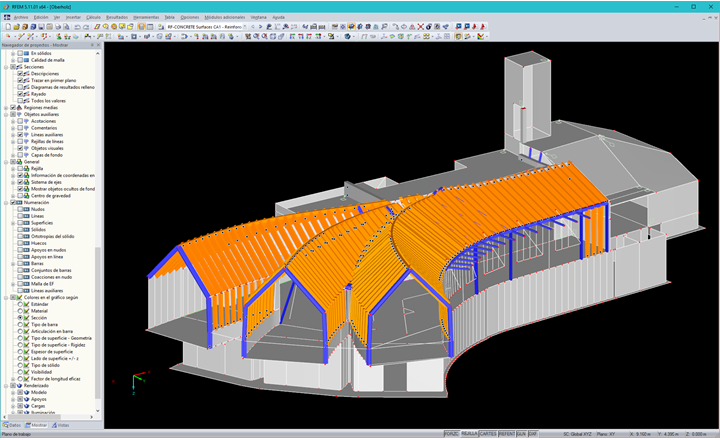
Task: Click the Undo arrow icon
Action: point(77,27)
